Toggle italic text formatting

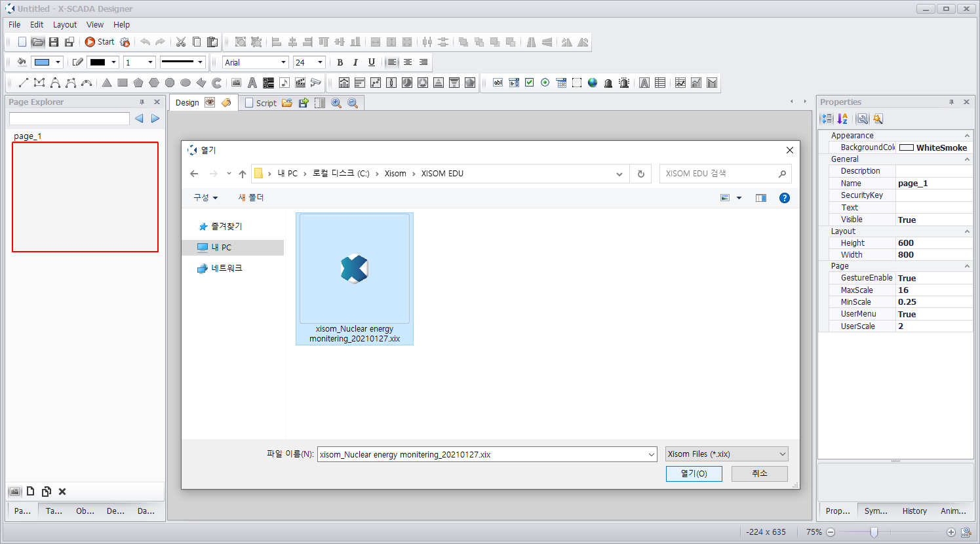[355, 62]
